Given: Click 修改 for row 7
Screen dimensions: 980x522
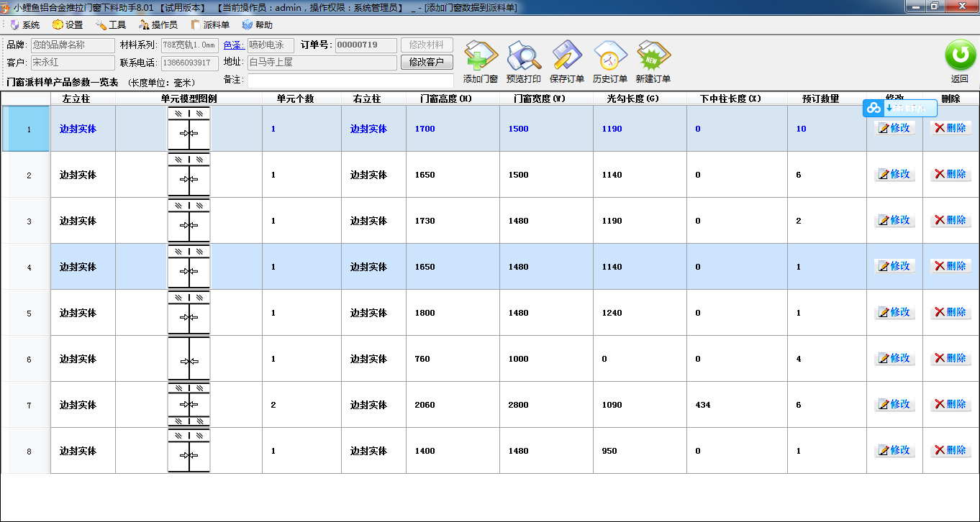Looking at the screenshot, I should pyautogui.click(x=894, y=404).
